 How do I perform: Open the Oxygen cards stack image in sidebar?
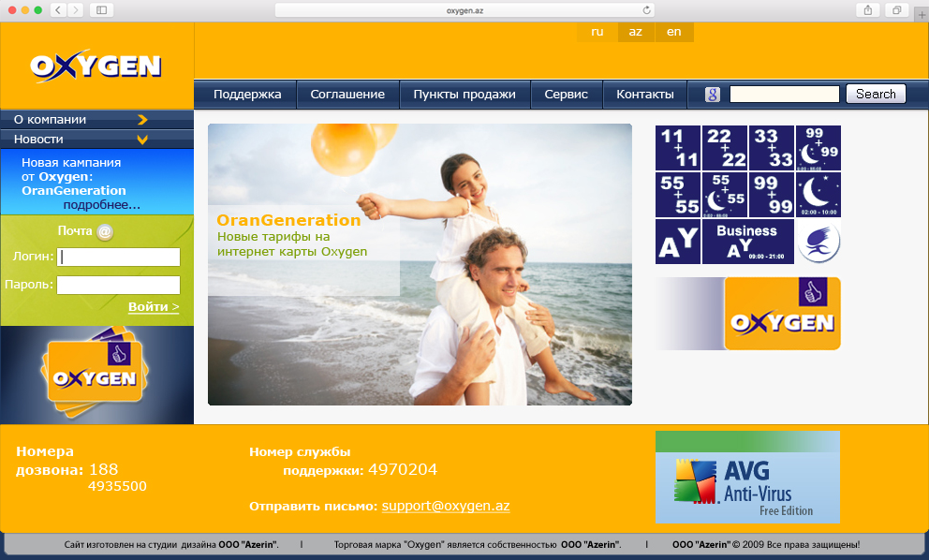tap(95, 374)
